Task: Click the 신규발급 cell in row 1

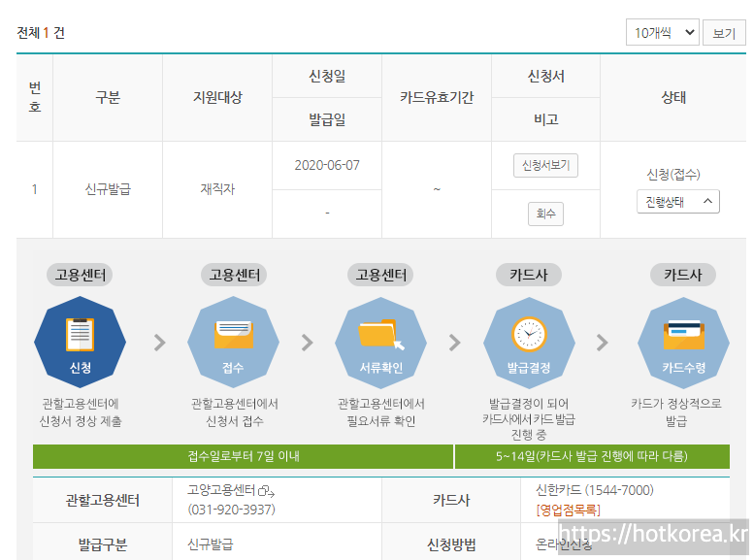Action: click(108, 189)
